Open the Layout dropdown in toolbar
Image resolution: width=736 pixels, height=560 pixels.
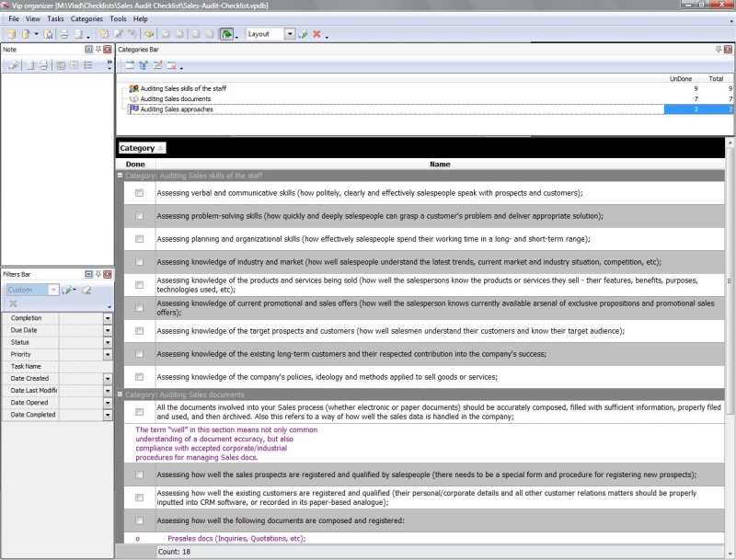click(x=290, y=34)
